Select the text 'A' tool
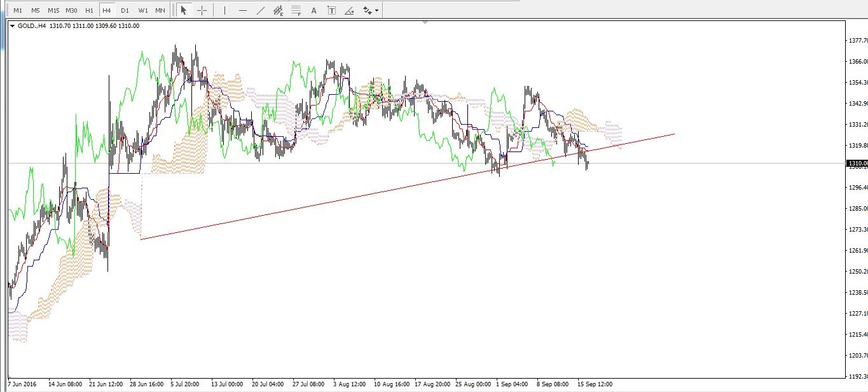The width and height of the screenshot is (868, 392). coord(313,10)
